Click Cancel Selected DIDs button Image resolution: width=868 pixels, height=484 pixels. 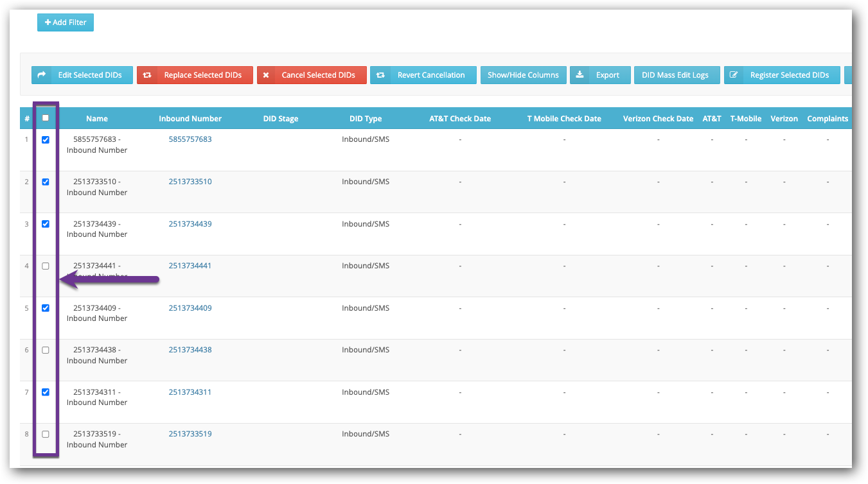click(x=312, y=75)
